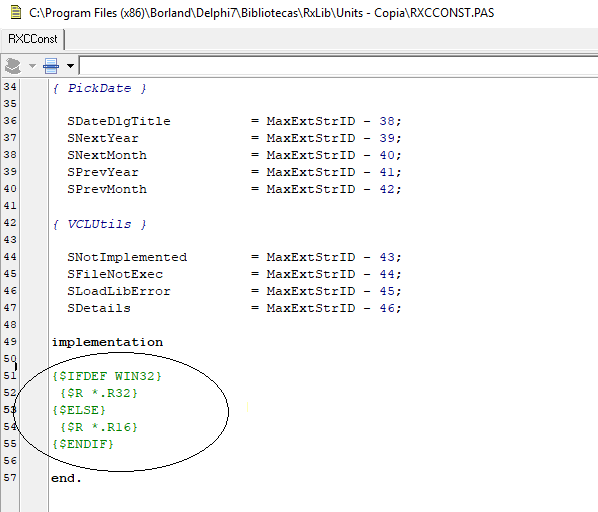
Task: Click the RXCCONST.PAS file icon in title
Action: (x=16, y=13)
